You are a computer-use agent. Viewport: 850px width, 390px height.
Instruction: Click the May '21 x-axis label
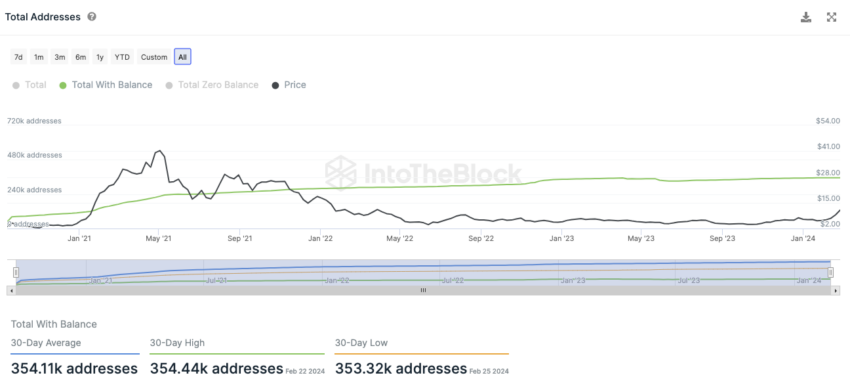pos(159,238)
